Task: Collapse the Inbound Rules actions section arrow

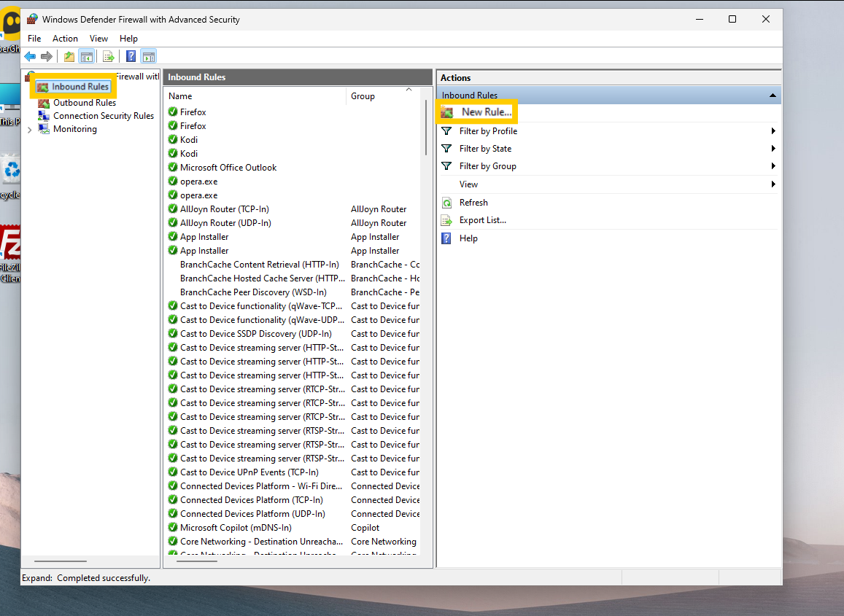Action: coord(773,95)
